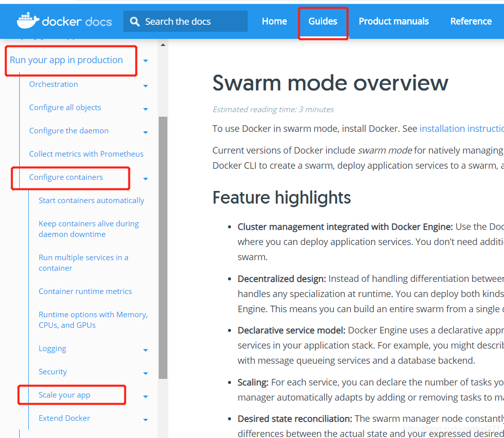Open the Orchestration section
Image resolution: width=504 pixels, height=438 pixels.
pyautogui.click(x=54, y=84)
